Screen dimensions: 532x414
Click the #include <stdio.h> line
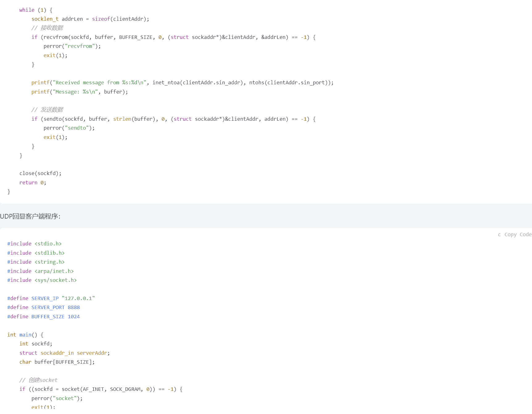point(35,244)
